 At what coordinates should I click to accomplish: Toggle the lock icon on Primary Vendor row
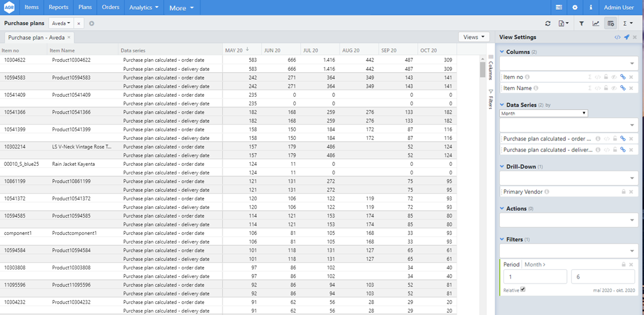(623, 192)
